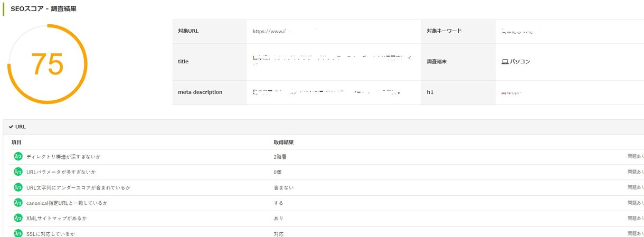
Task: Click the 調査端末 label cell
Action: 458,62
